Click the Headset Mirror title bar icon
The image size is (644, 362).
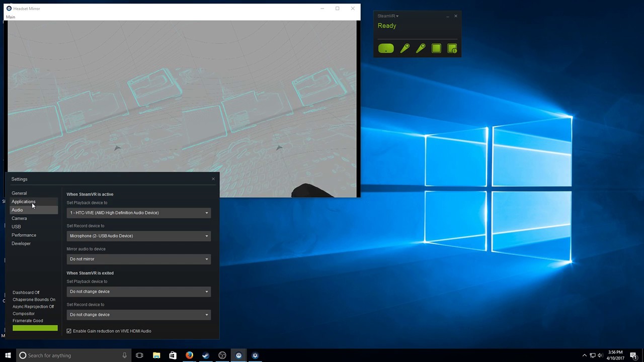[x=9, y=9]
